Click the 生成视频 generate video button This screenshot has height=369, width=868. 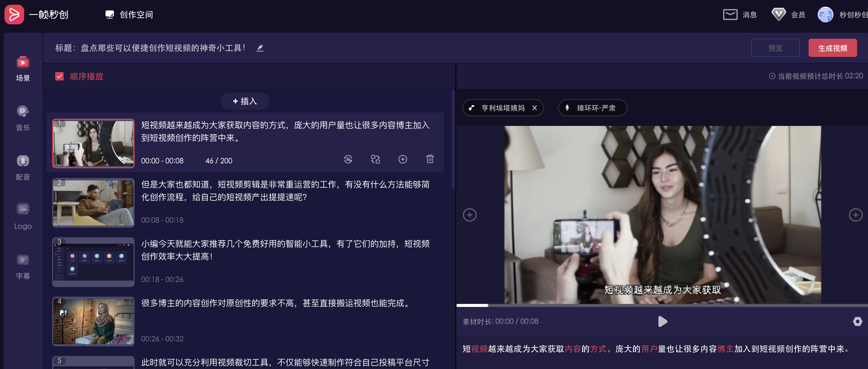coord(832,48)
